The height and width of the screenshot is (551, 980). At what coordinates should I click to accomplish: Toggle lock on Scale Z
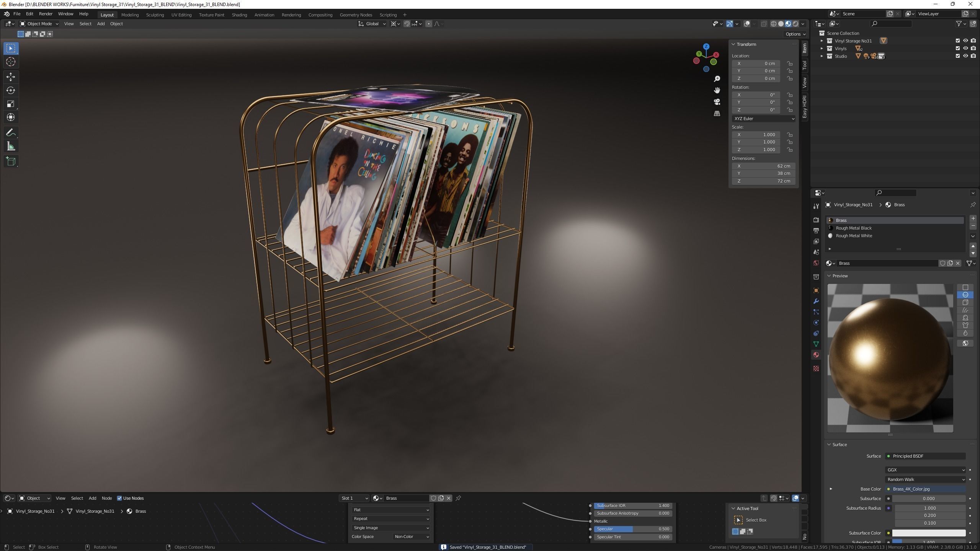click(x=790, y=150)
